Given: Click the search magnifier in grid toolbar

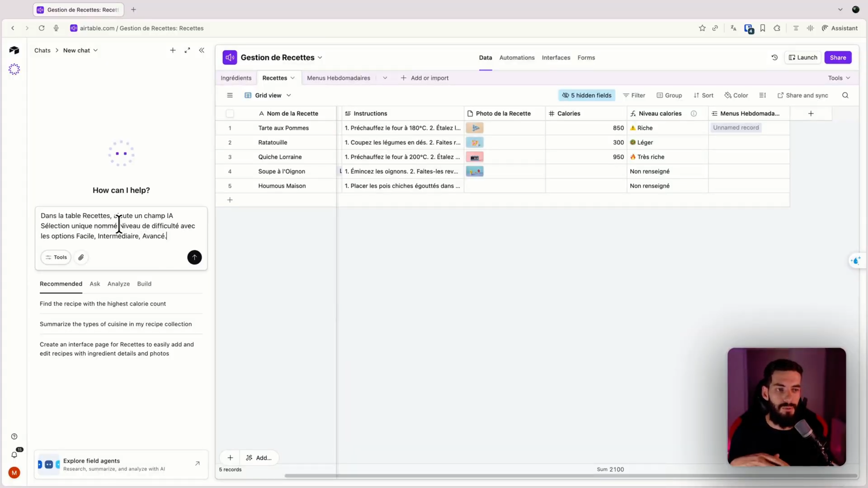Looking at the screenshot, I should point(845,95).
